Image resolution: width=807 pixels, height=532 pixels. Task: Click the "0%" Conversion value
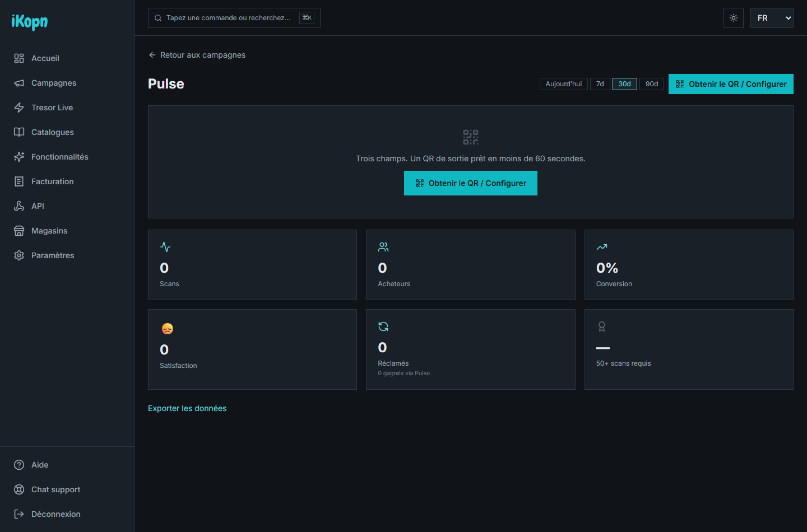point(607,268)
